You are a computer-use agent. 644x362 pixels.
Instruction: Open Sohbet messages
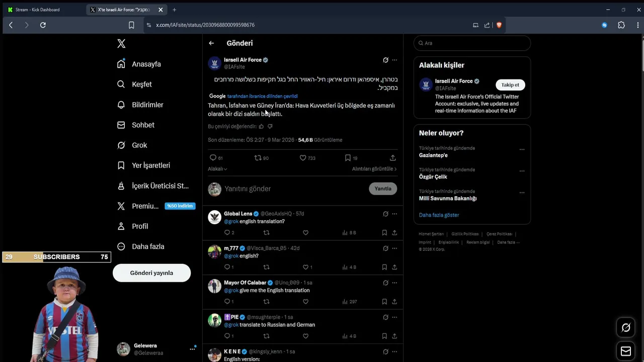136,125
